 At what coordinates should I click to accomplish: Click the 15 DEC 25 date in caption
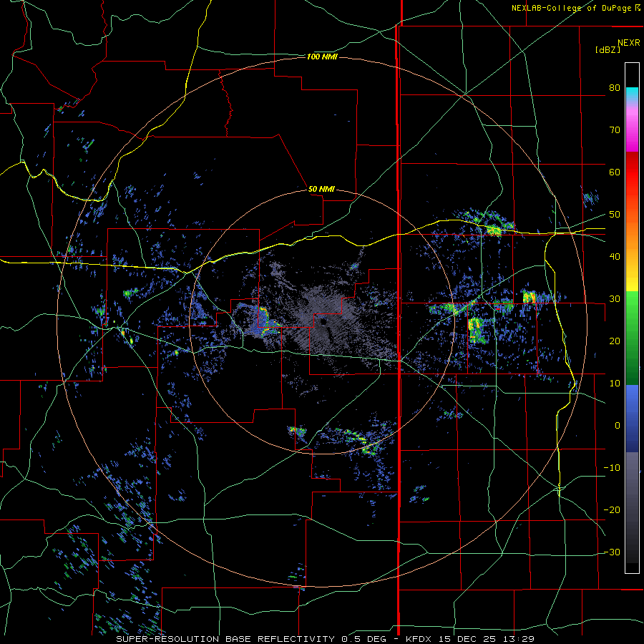click(468, 639)
